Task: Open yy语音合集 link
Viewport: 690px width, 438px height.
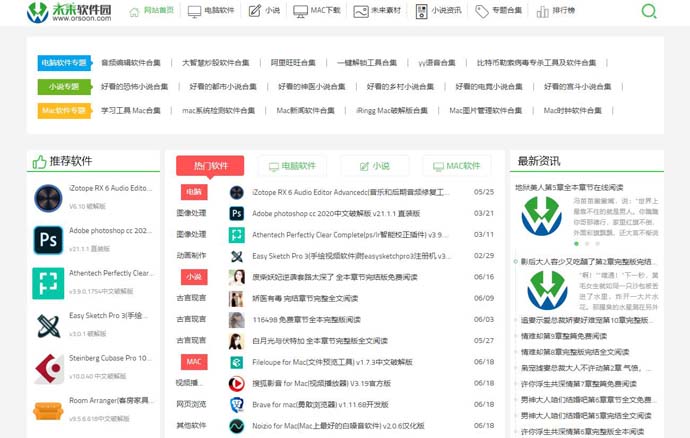Action: click(x=437, y=63)
